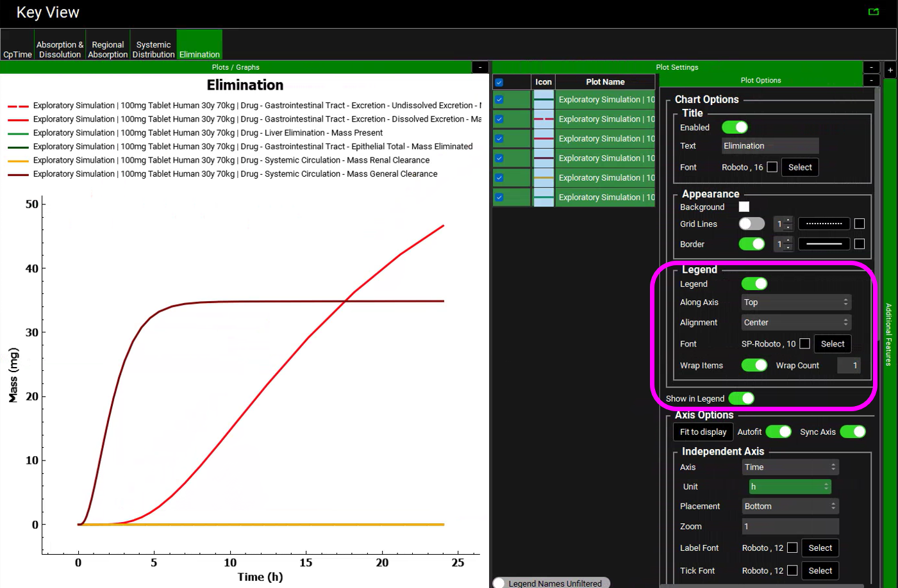Turn off the Wrap Items toggle
898x588 pixels.
tap(754, 365)
